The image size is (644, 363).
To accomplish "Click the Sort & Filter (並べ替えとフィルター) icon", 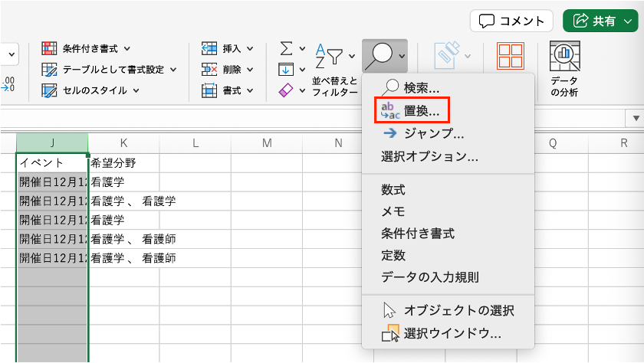I will point(329,56).
